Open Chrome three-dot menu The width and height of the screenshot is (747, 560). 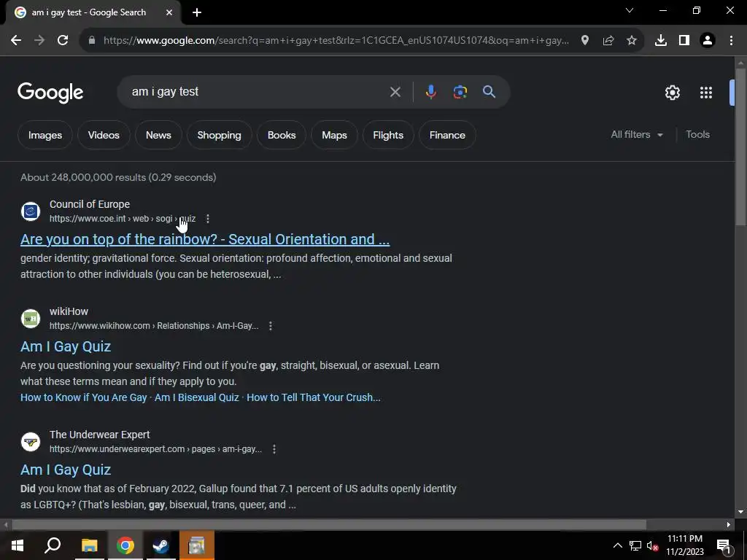click(731, 41)
